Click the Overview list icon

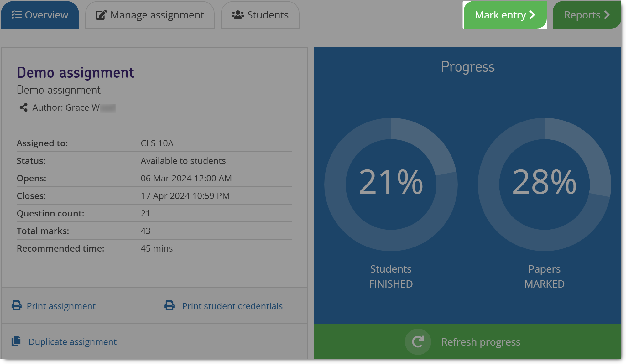tap(17, 15)
